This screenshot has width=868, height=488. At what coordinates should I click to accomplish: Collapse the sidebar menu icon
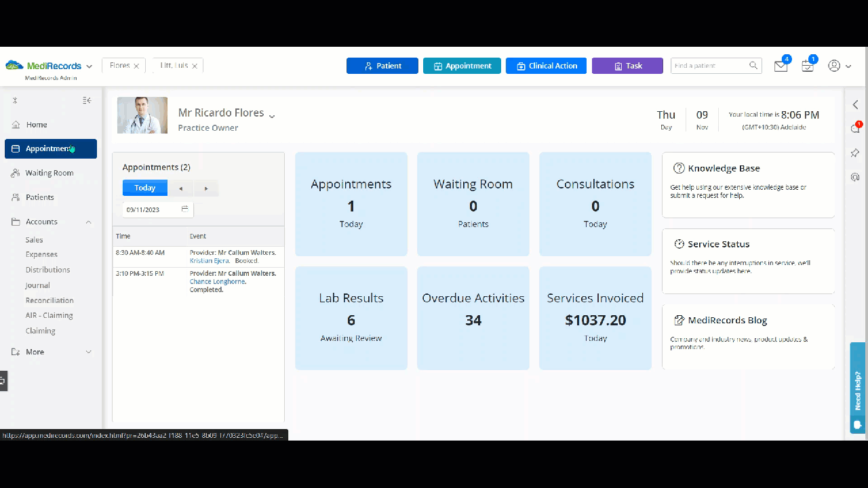[x=87, y=100]
